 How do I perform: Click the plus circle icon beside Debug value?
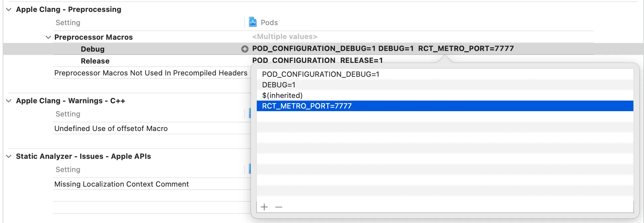coord(245,49)
